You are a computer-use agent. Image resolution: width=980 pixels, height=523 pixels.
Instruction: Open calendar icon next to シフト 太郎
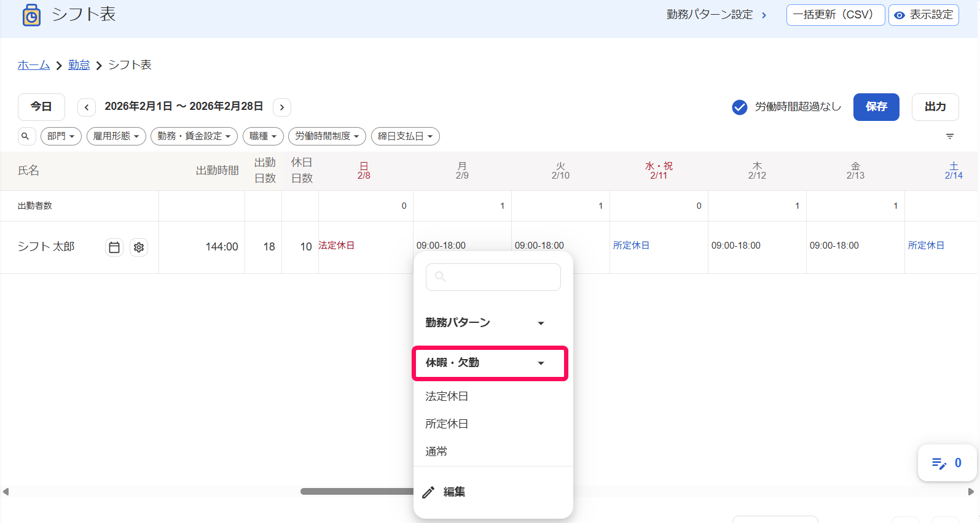click(x=114, y=247)
